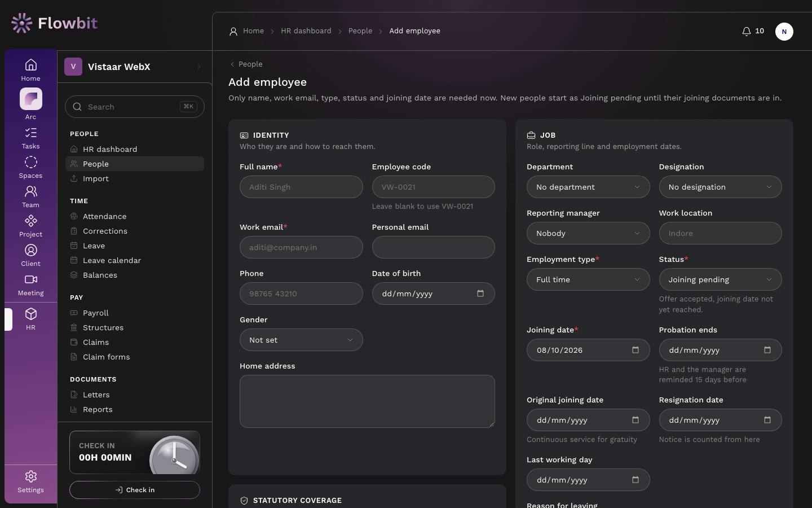Screen dimensions: 812x508
Task: Open Project in the sidebar
Action: 30,226
